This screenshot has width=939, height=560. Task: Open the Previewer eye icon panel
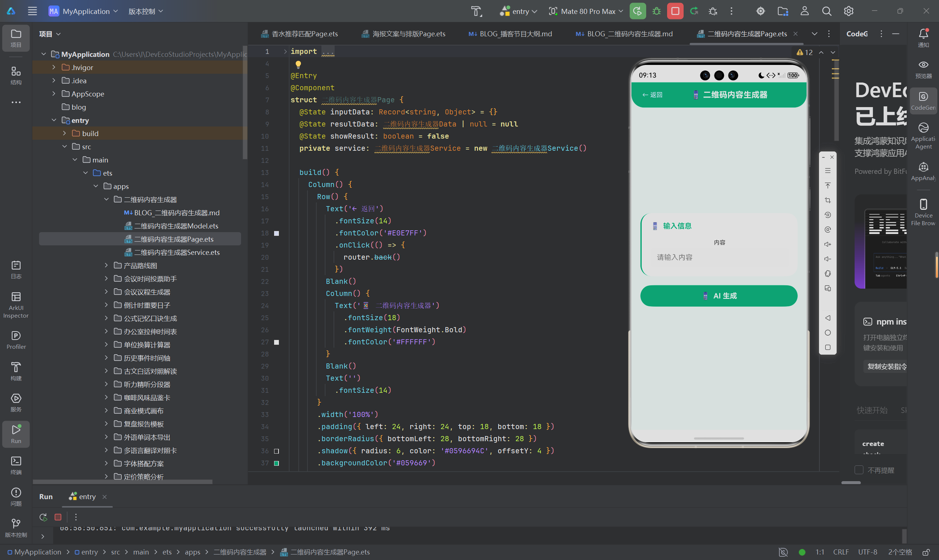[923, 69]
